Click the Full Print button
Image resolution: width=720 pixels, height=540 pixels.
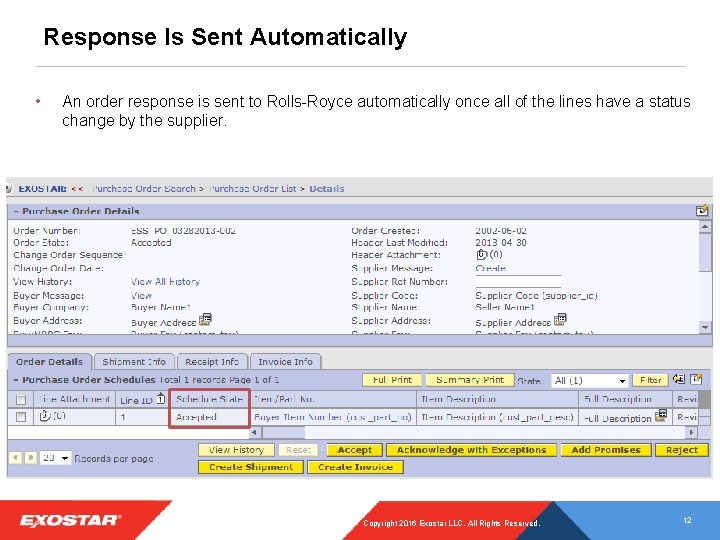(392, 380)
